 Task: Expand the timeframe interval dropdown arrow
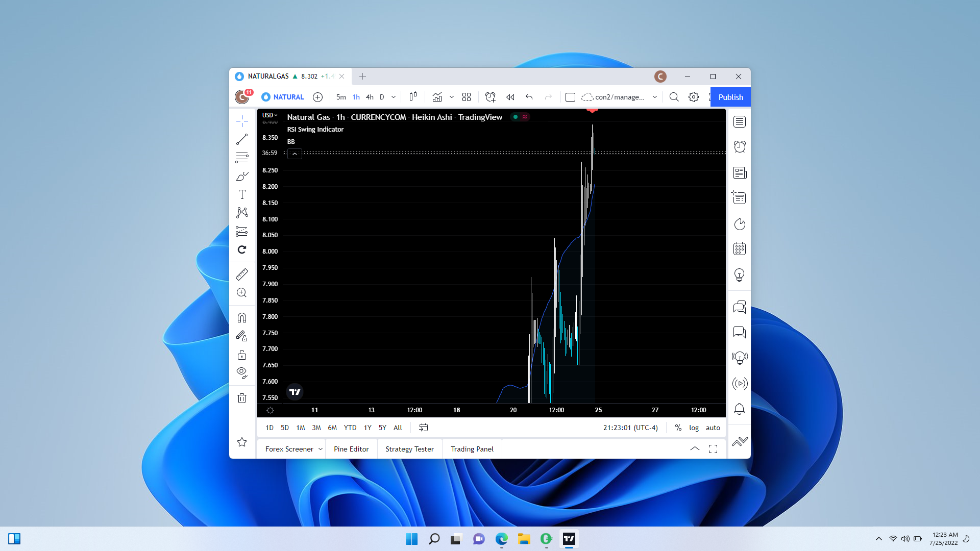tap(394, 97)
